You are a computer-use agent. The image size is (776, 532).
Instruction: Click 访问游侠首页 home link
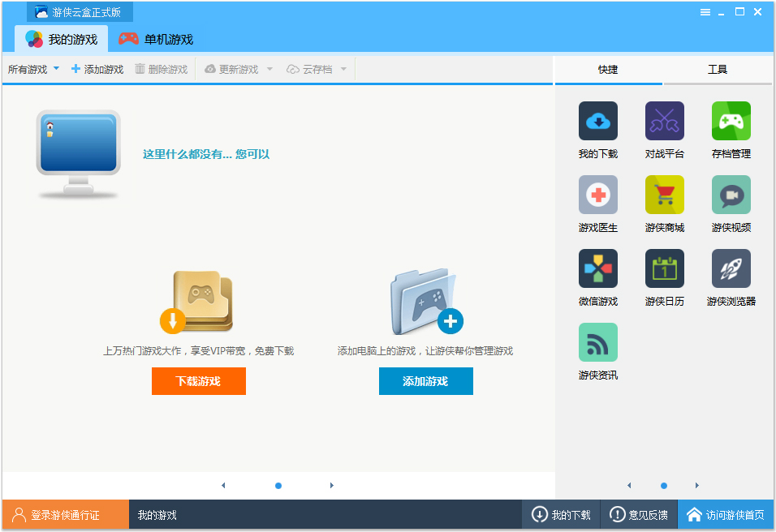tap(726, 515)
